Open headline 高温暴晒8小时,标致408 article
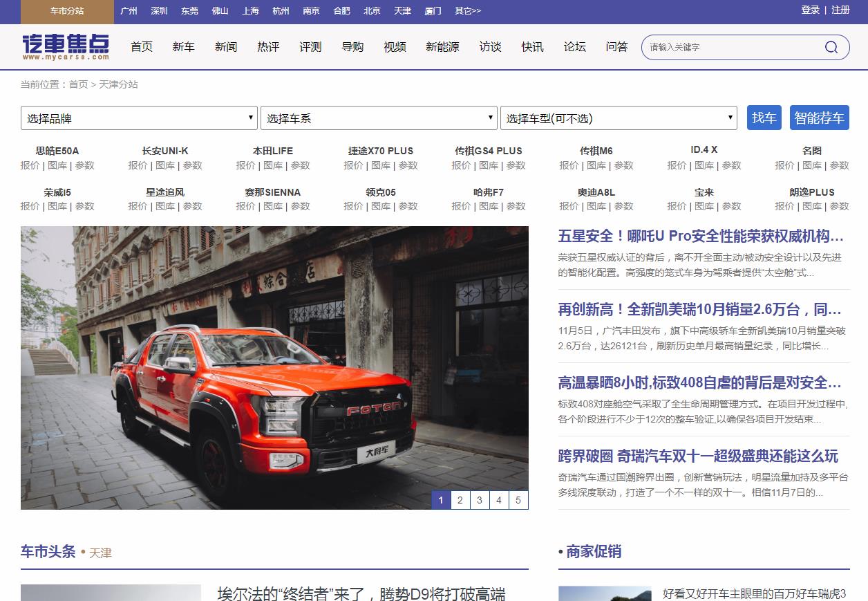The image size is (868, 601). tap(700, 382)
